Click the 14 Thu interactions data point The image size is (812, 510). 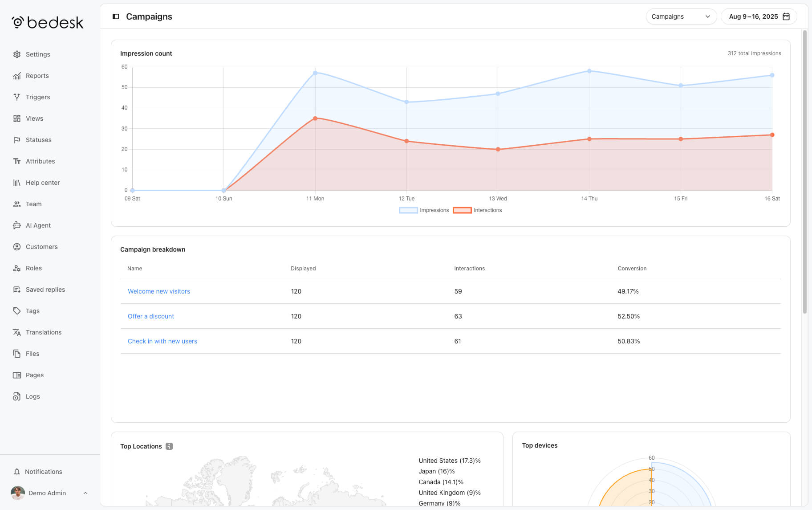(589, 139)
